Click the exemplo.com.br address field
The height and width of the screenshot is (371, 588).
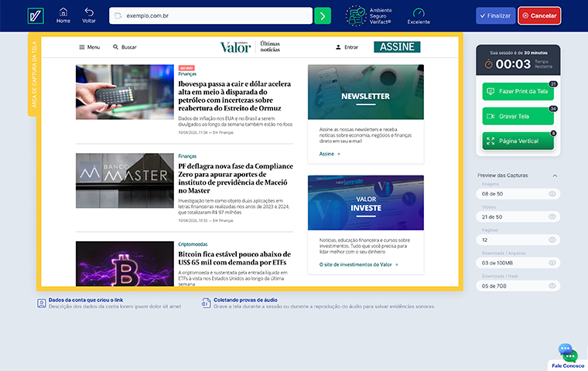pyautogui.click(x=210, y=15)
